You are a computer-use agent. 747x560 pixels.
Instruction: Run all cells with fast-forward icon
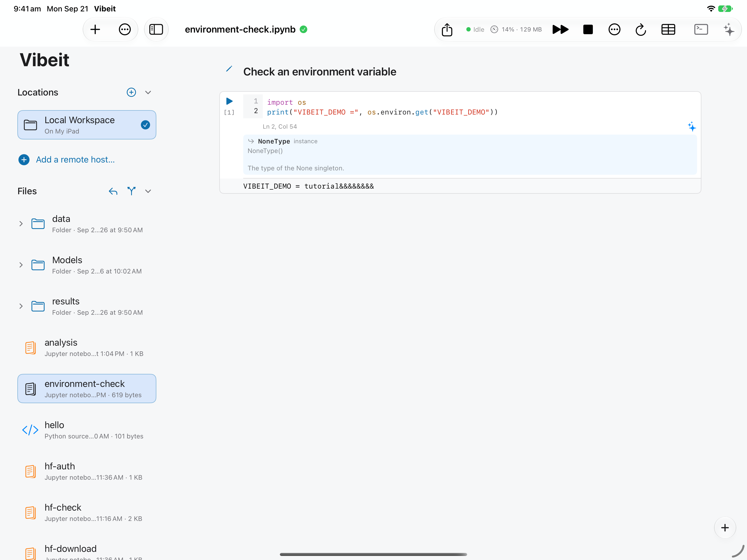pos(560,29)
